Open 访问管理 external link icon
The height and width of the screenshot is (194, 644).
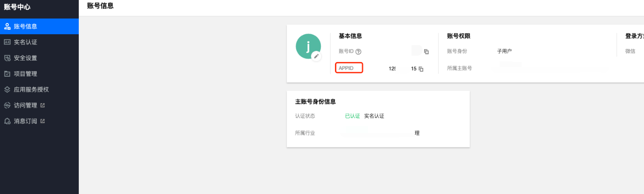click(42, 105)
